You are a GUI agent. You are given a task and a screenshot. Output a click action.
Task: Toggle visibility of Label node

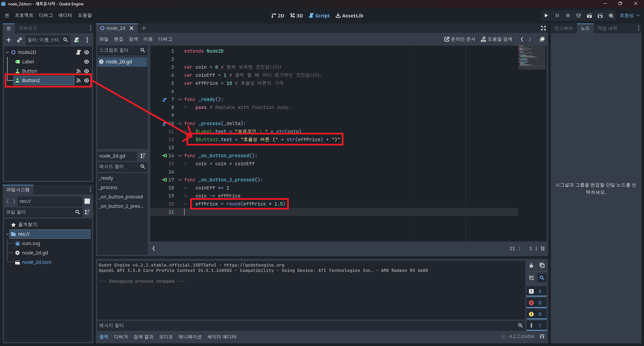click(87, 62)
